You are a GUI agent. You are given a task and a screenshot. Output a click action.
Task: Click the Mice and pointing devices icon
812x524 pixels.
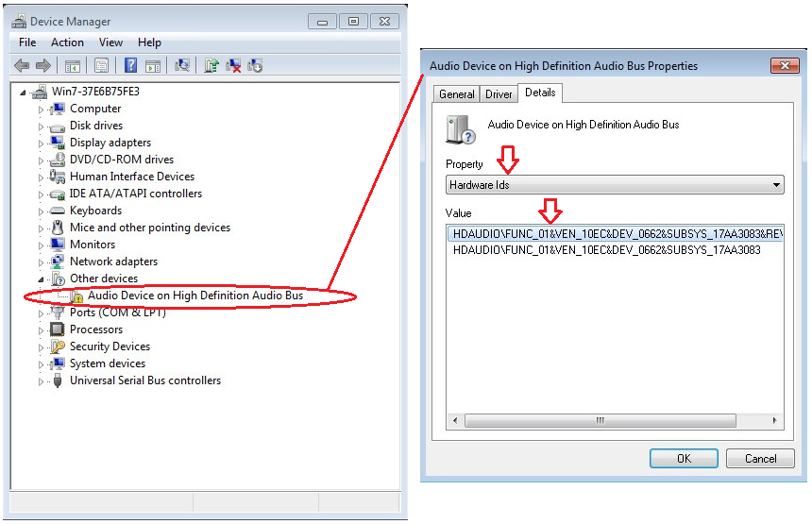pyautogui.click(x=58, y=228)
